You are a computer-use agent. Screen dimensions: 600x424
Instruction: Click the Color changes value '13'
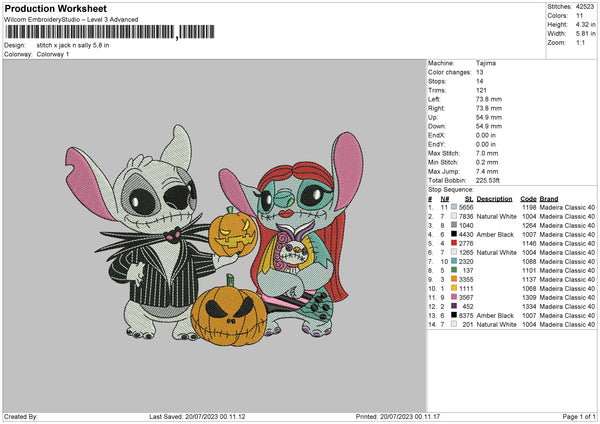coord(479,72)
